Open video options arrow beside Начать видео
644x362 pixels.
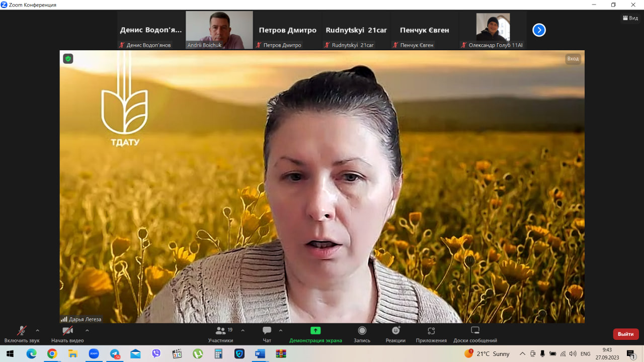(87, 330)
